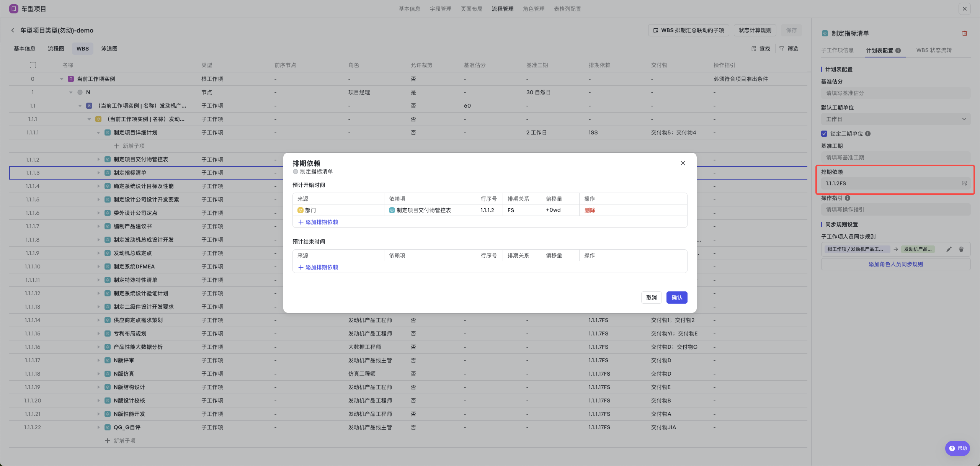980x466 pixels.
Task: Switch to the 基本信息 top navigation tab
Action: tap(409, 9)
